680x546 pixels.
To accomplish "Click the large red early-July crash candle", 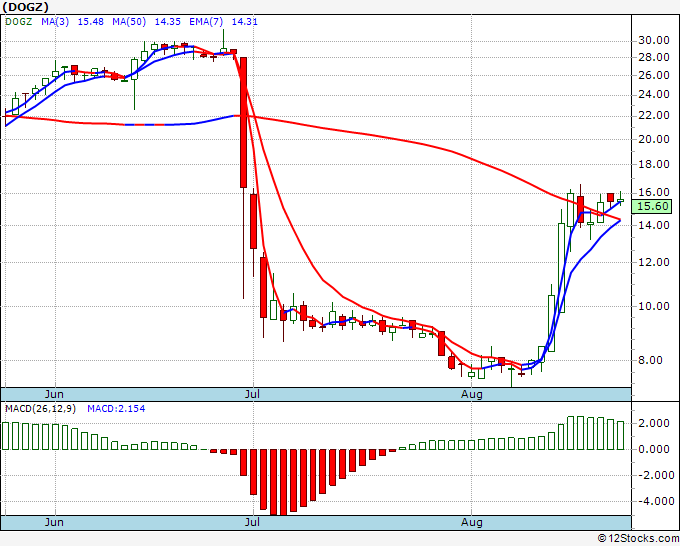I will [243, 122].
